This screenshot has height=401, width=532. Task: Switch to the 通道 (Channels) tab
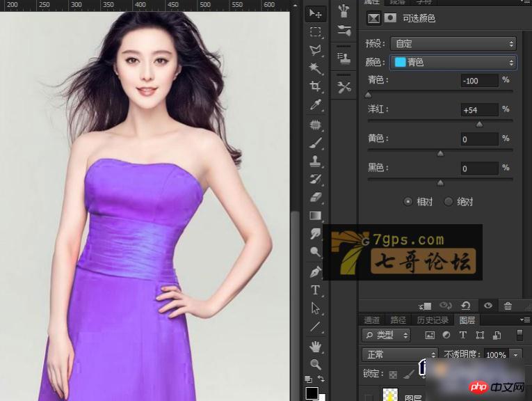click(372, 320)
